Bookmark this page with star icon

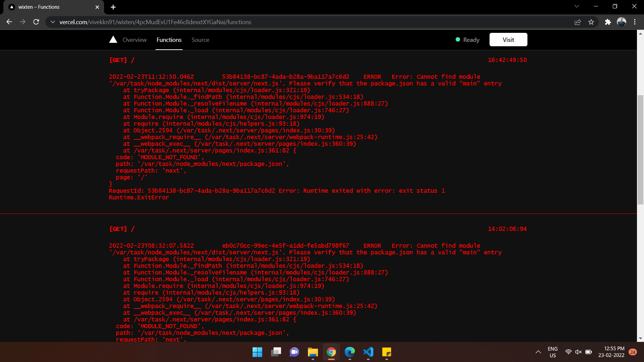coord(591,22)
